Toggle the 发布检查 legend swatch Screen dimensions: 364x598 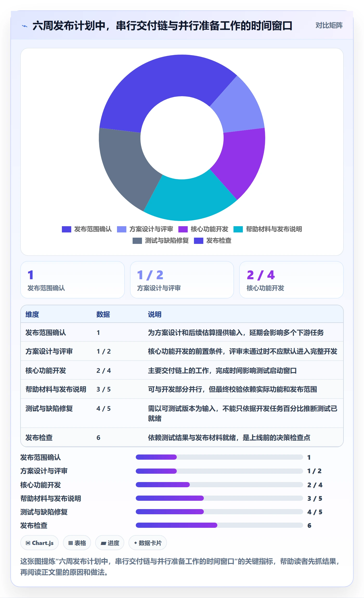coord(199,241)
